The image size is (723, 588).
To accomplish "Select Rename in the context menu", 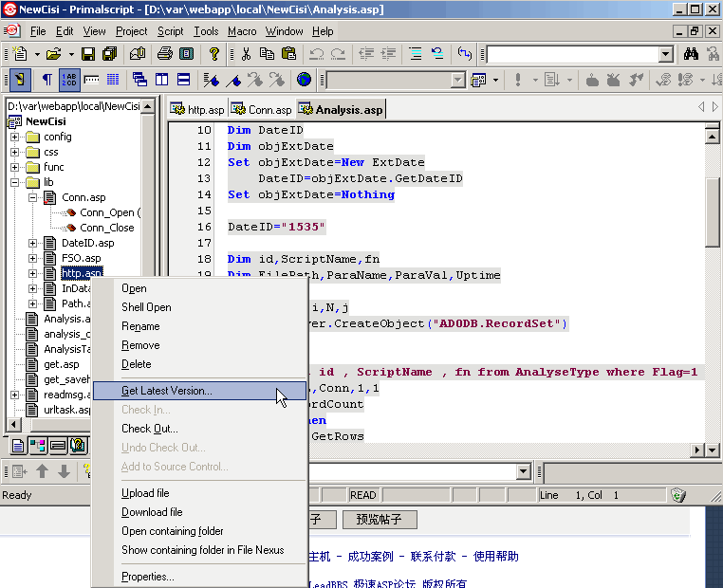I will (199, 326).
